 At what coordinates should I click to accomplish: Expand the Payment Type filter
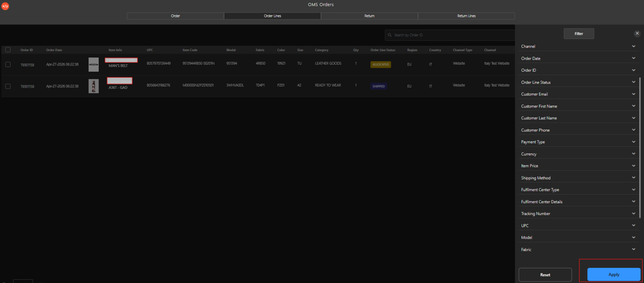point(579,141)
